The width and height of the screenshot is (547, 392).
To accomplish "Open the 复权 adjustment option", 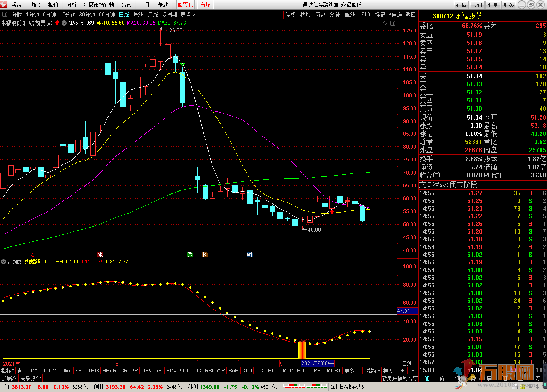I will pyautogui.click(x=291, y=15).
